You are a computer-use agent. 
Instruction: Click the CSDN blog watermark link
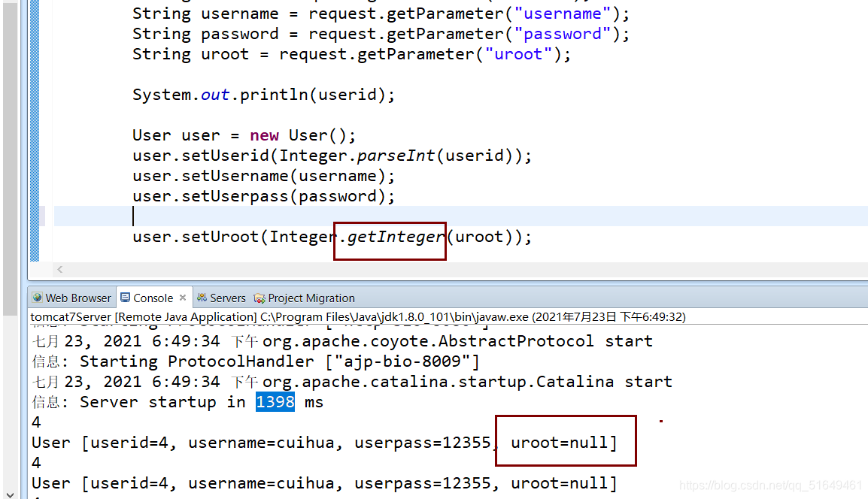(770, 486)
